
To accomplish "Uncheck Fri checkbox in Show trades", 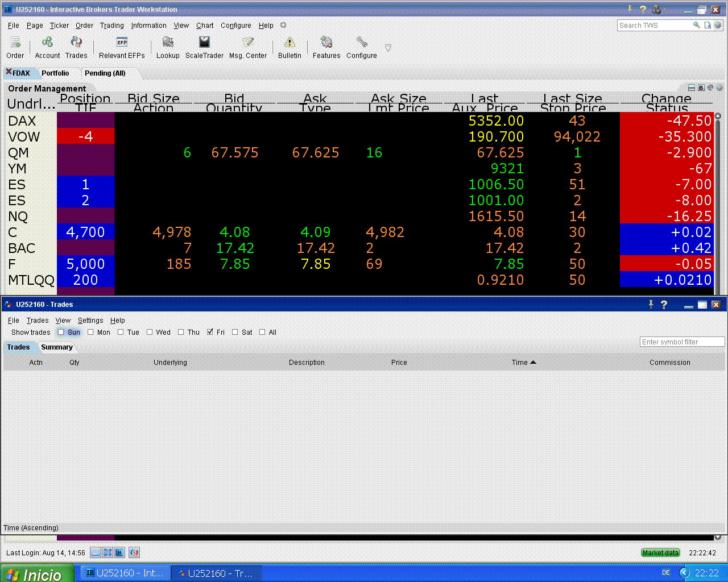I will click(x=210, y=332).
